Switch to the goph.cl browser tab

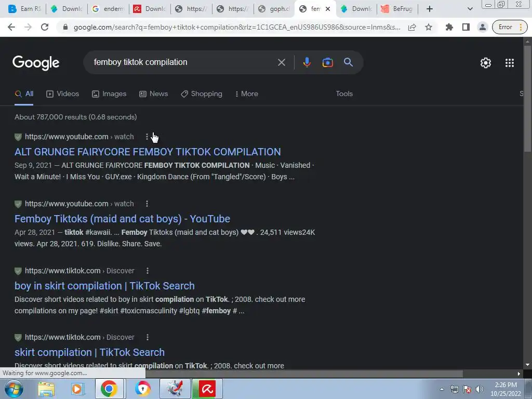275,9
